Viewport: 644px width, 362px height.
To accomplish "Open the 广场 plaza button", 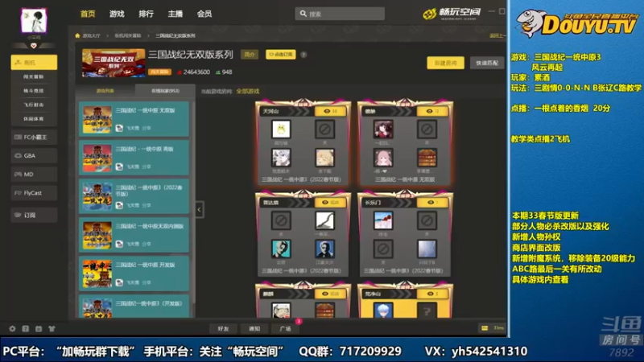I will [x=286, y=329].
